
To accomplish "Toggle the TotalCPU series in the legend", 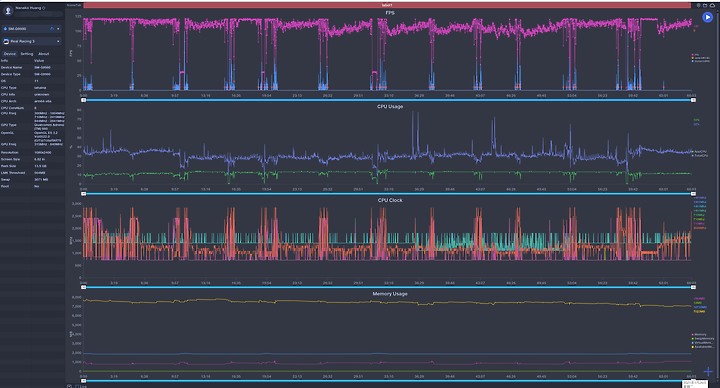I will (x=700, y=156).
